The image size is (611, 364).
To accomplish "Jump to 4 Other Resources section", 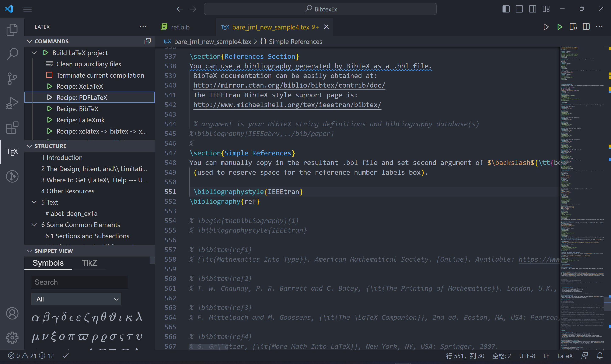I will (67, 191).
